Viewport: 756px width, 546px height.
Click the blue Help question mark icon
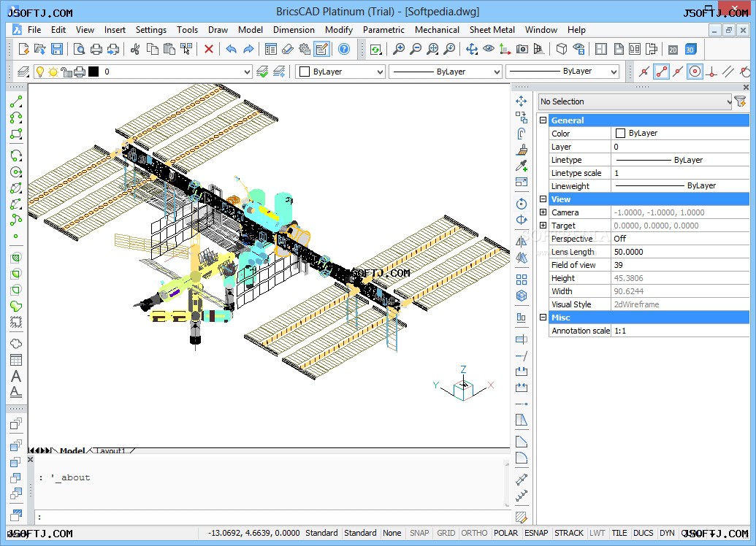click(344, 49)
